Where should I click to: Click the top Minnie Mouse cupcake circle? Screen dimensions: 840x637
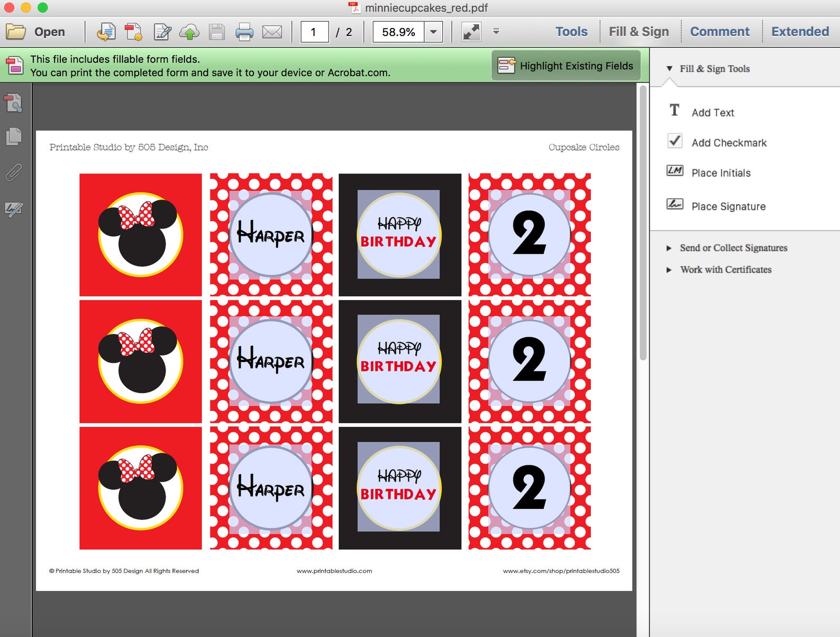point(141,234)
